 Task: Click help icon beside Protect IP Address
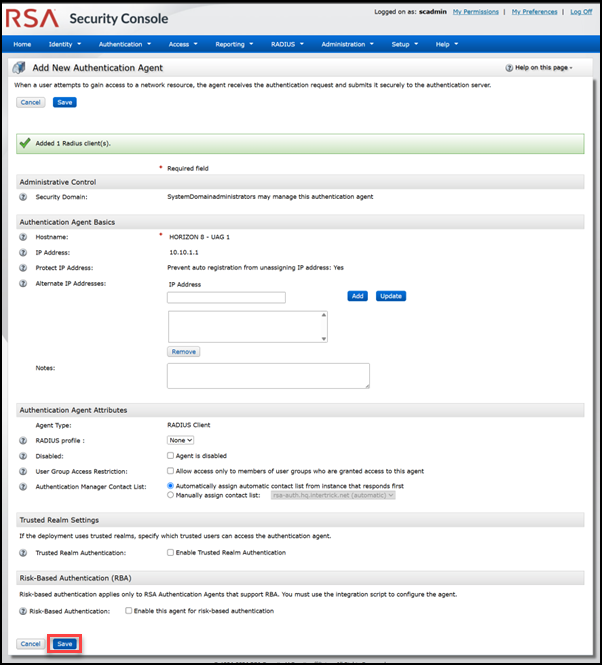coord(23,268)
